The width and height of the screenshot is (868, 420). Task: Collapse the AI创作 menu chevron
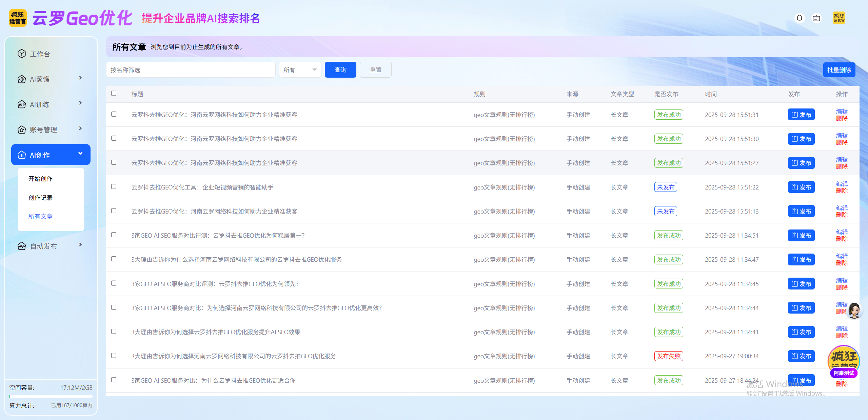[80, 154]
